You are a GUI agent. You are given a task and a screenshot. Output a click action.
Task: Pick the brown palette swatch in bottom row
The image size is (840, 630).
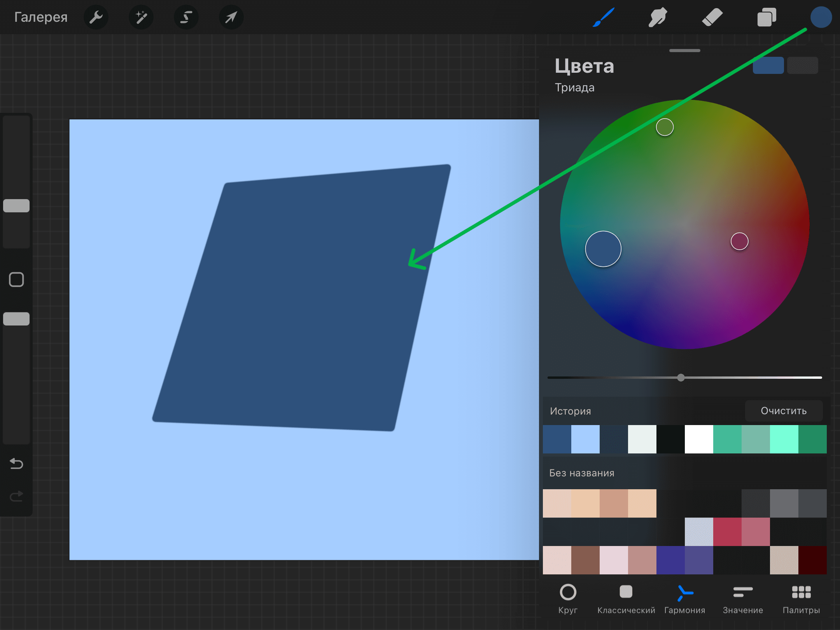585,560
